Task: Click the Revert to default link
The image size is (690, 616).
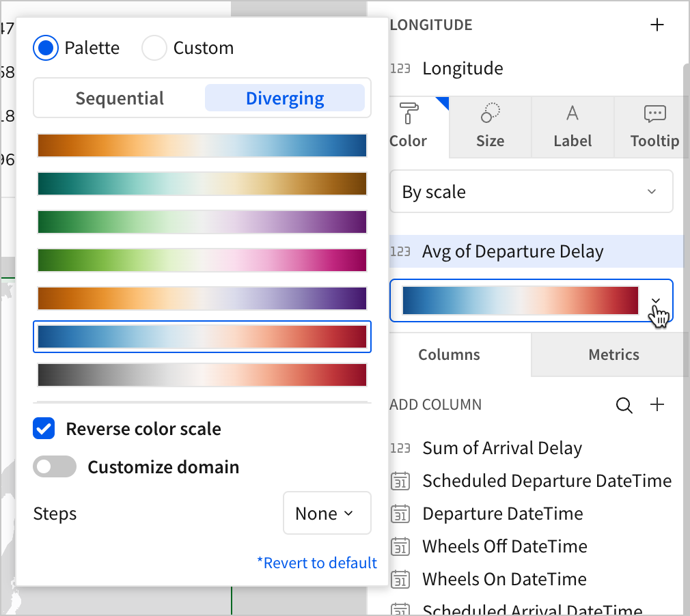Action: click(316, 563)
